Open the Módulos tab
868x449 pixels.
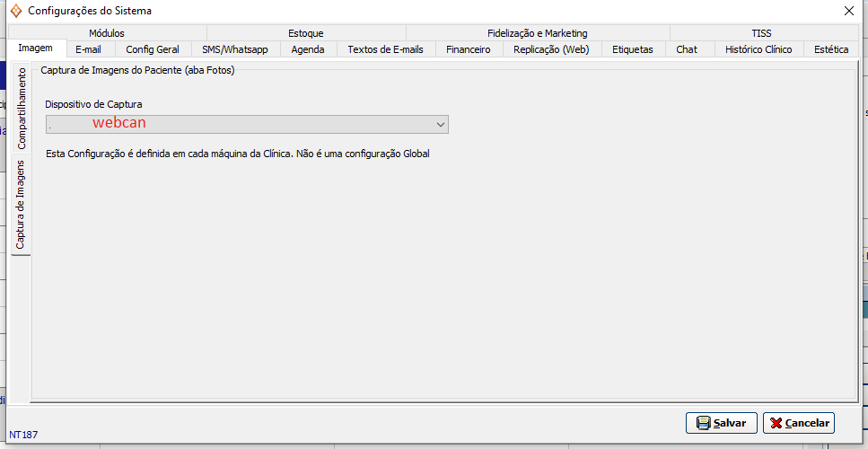point(112,33)
